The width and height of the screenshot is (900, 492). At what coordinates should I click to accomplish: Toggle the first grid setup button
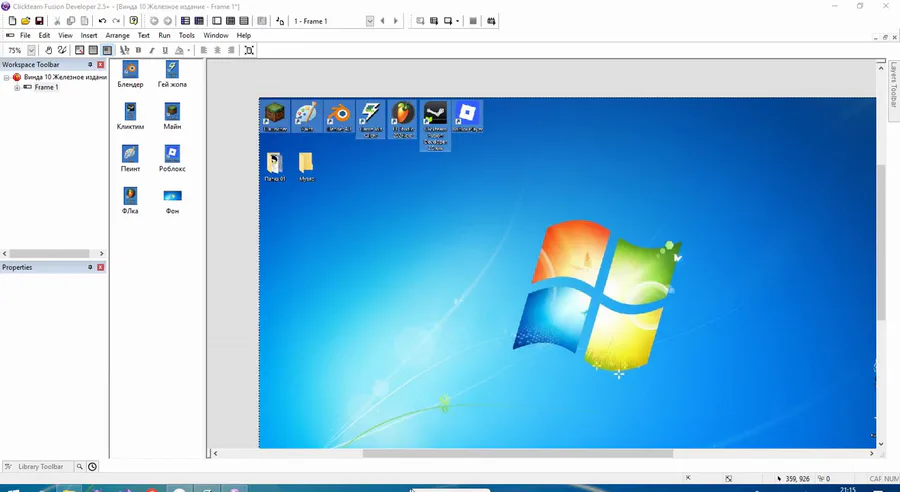tap(80, 50)
